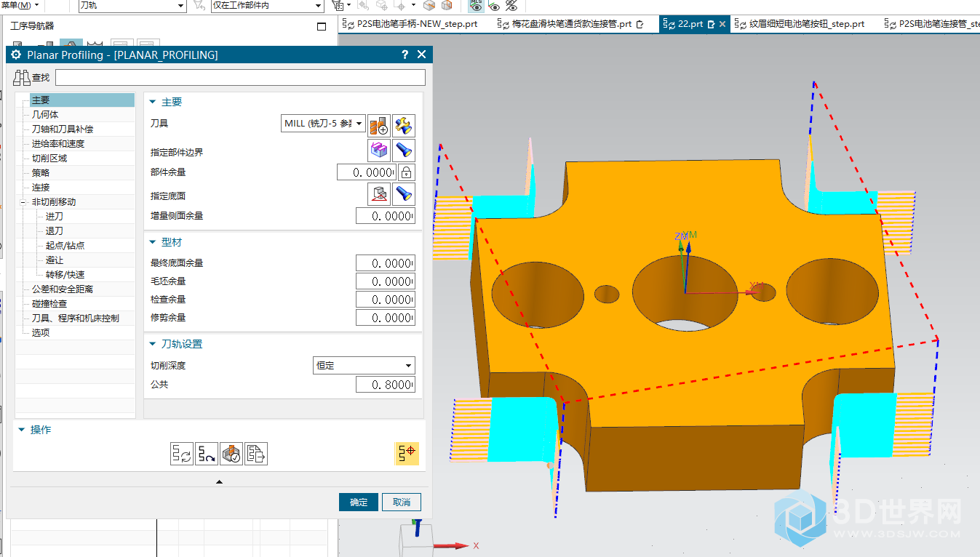The image size is (980, 557).
Task: Collapse the 刀轨设置 section
Action: (x=153, y=344)
